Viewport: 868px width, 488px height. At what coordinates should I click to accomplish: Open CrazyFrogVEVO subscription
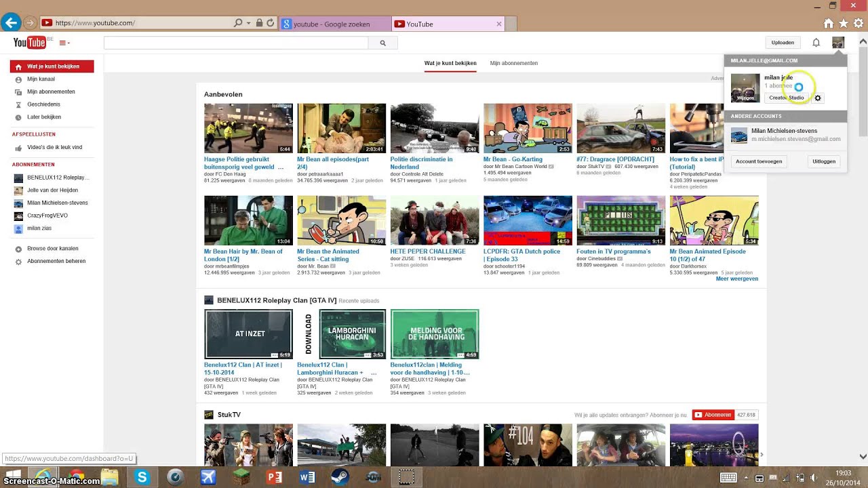41,216
